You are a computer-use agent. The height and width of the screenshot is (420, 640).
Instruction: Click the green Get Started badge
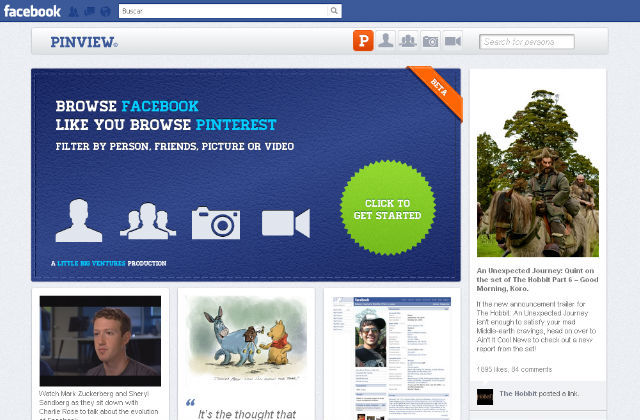click(388, 208)
